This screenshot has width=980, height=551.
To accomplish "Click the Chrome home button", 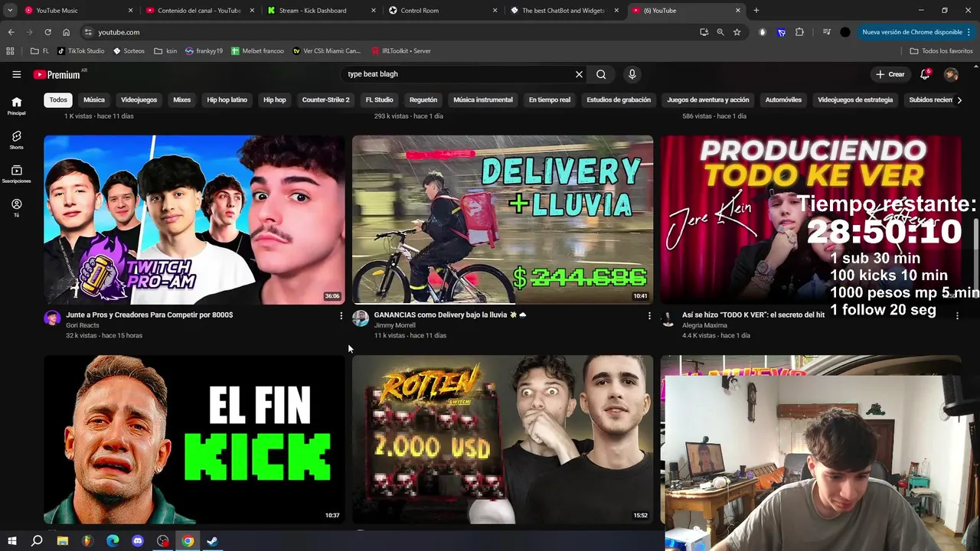I will click(x=66, y=32).
